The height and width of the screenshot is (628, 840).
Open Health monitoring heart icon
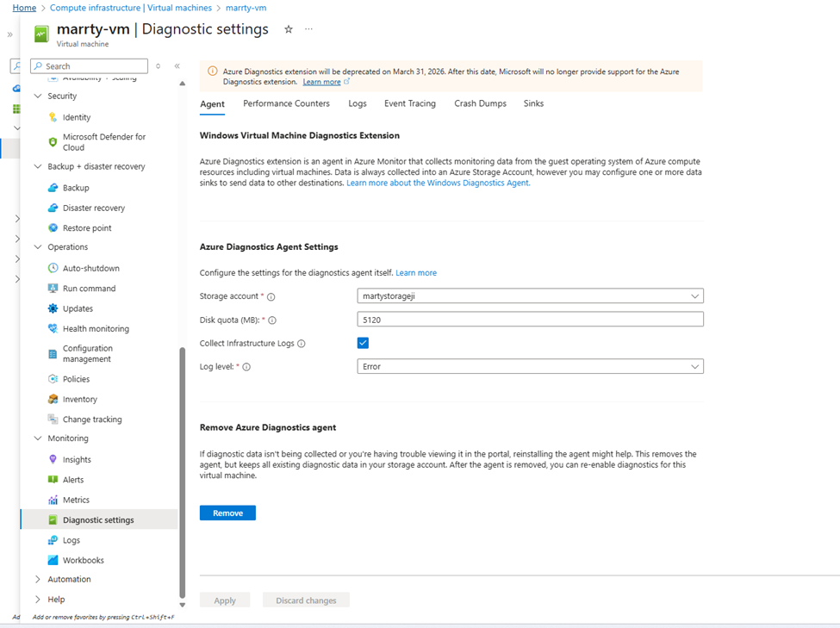pyautogui.click(x=53, y=329)
